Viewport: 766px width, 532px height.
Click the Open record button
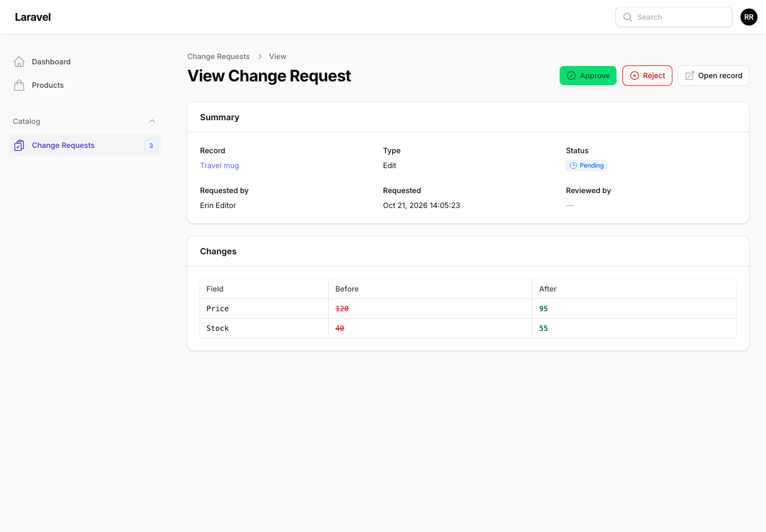713,76
